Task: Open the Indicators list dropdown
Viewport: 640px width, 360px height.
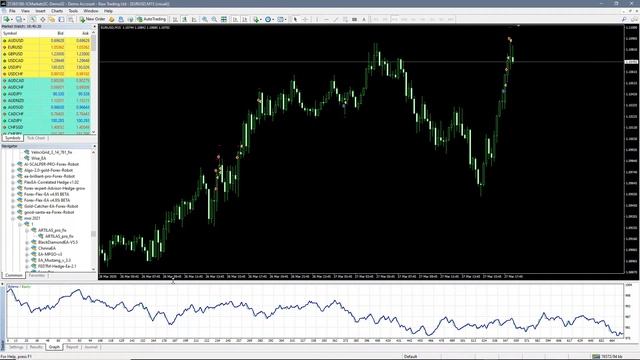Action: point(257,19)
